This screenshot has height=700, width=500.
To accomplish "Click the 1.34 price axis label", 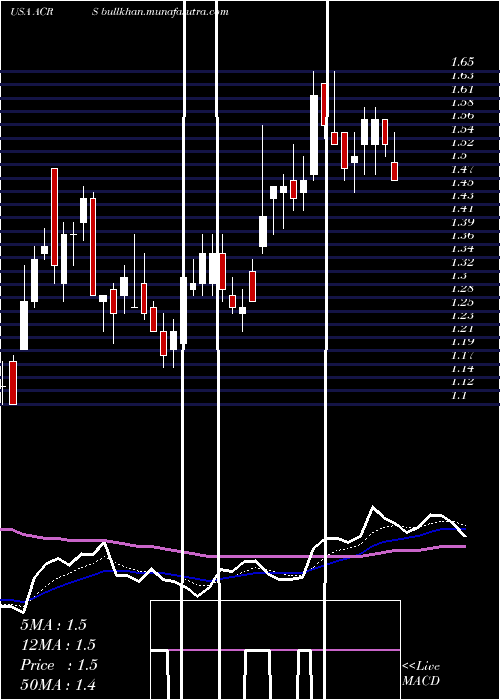I will point(462,249).
